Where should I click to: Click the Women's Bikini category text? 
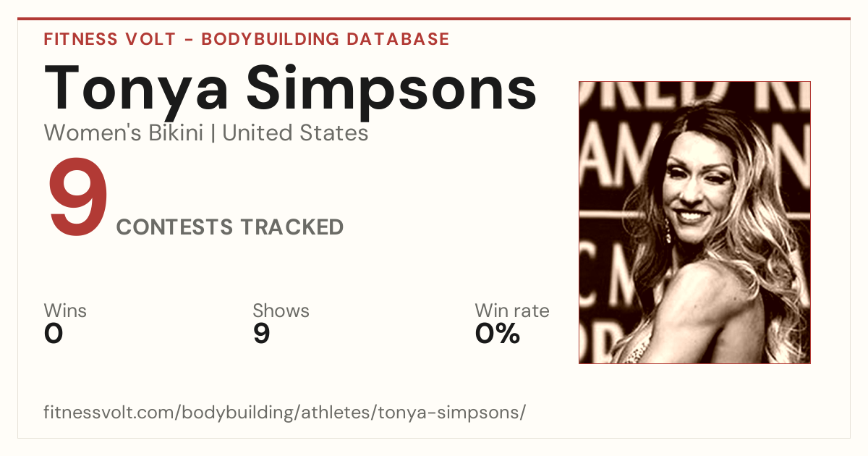point(124,133)
